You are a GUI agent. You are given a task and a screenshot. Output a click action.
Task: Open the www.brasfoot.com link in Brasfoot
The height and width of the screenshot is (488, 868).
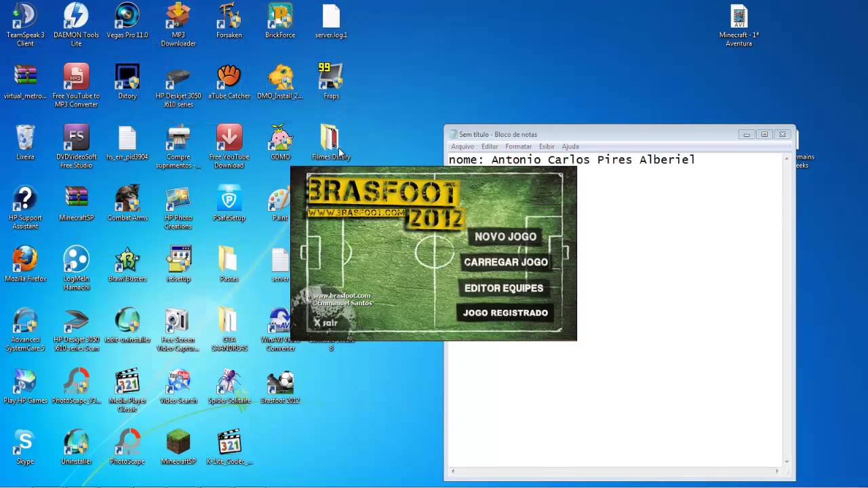coord(341,296)
